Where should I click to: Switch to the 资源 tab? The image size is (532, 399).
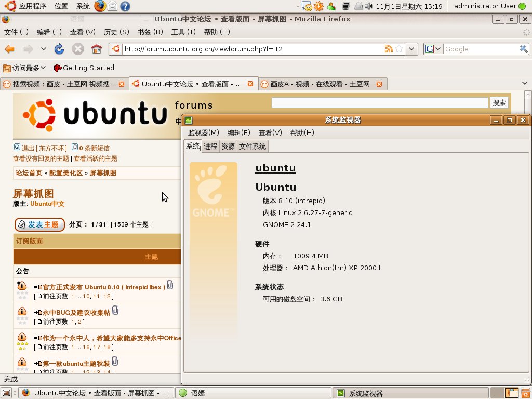228,146
